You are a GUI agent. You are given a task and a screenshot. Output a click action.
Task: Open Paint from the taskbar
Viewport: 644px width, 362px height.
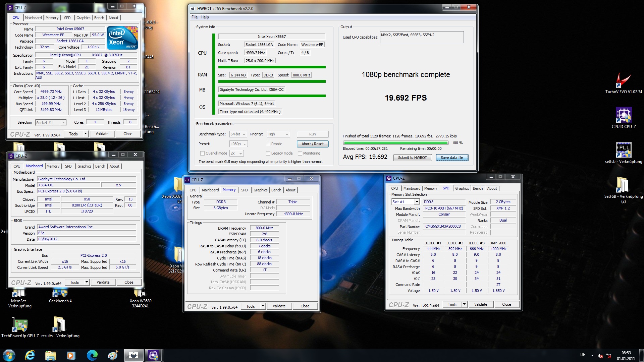click(x=113, y=355)
